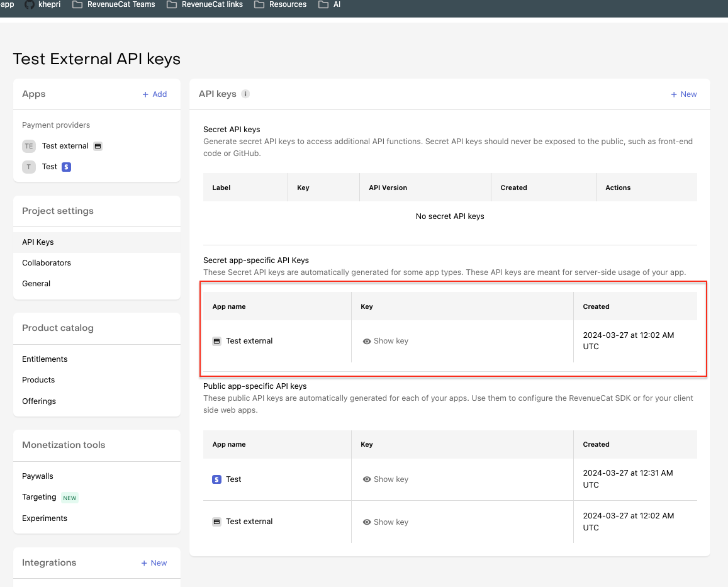Show key for the Test app
Image resolution: width=728 pixels, height=587 pixels.
(385, 479)
